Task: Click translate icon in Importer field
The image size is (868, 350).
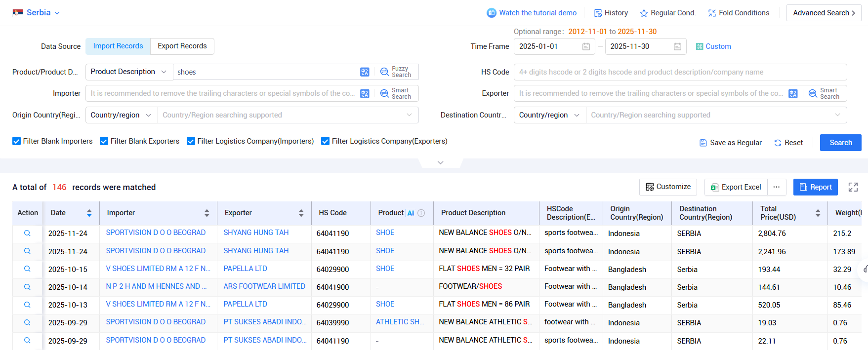Action: pyautogui.click(x=365, y=93)
